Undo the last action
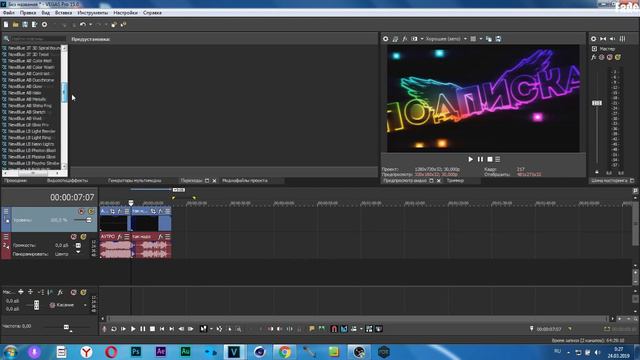 (x=83, y=25)
